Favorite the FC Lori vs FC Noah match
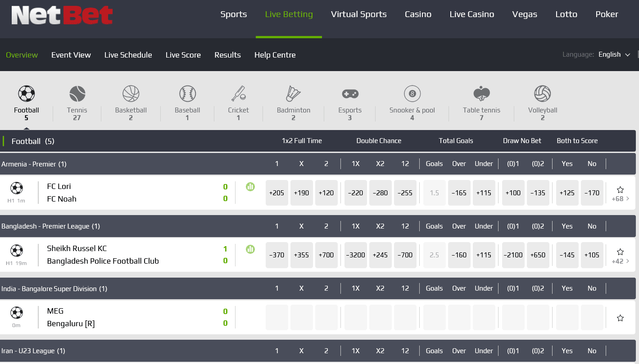639x364 pixels. [x=620, y=189]
